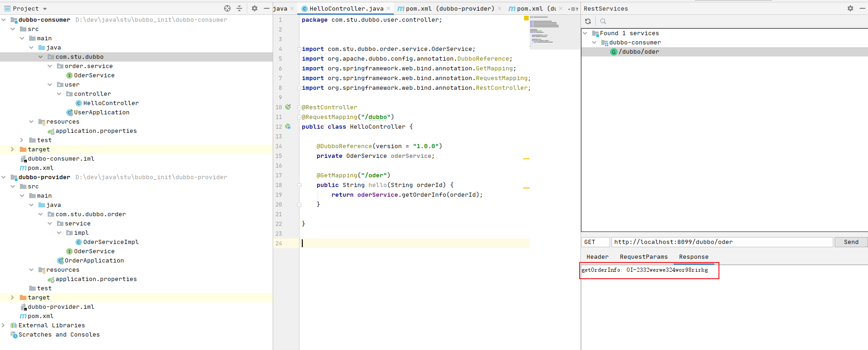Click the warning stripe mark near line 18
Image resolution: width=868 pixels, height=350 pixels.
[x=526, y=188]
